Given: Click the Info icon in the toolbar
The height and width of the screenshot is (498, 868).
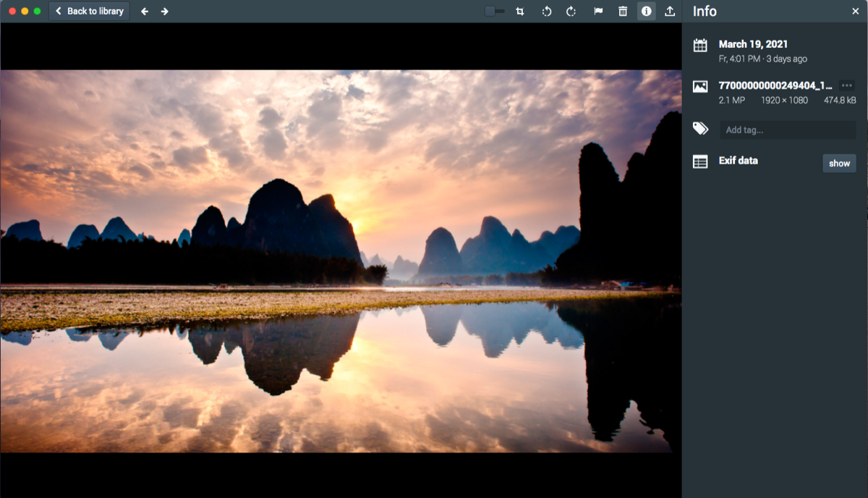Looking at the screenshot, I should coord(646,11).
